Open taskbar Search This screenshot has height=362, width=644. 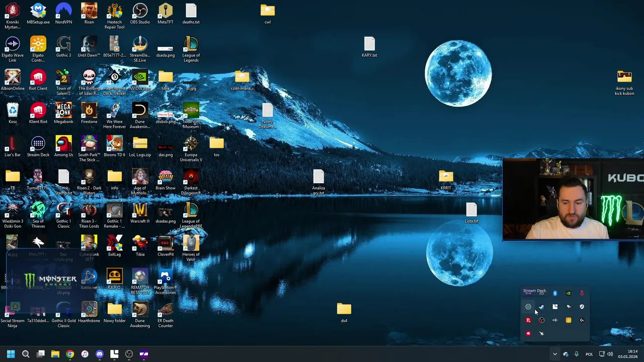click(26, 354)
